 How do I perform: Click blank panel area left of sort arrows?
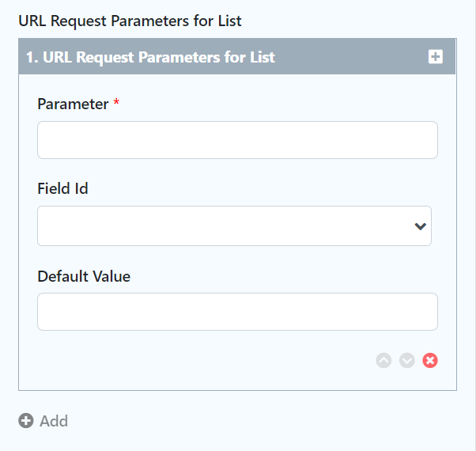point(198,361)
